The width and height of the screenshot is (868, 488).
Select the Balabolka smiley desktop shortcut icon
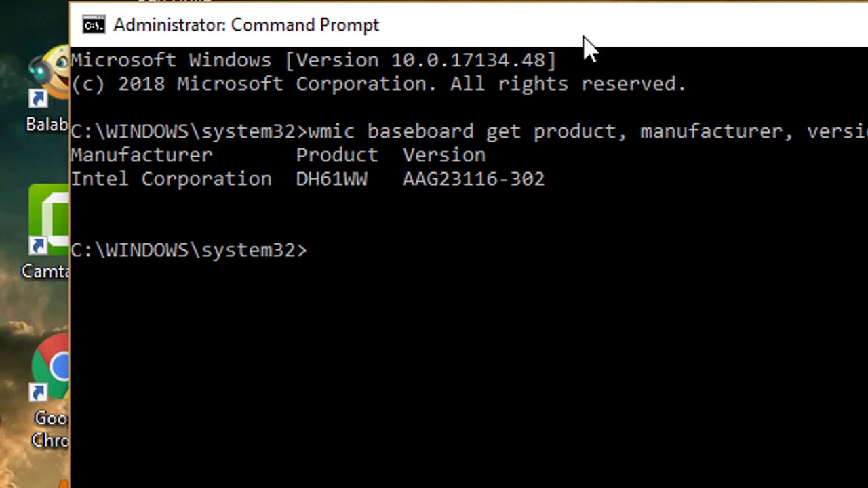pos(50,80)
